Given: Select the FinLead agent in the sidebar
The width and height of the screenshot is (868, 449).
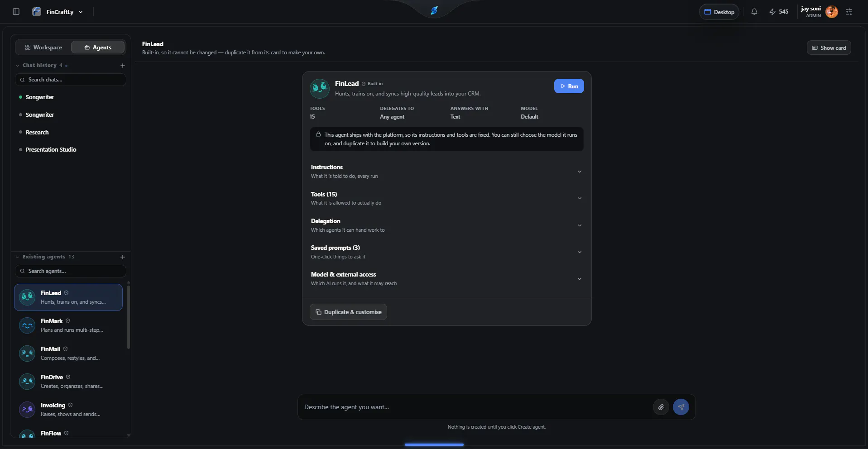Looking at the screenshot, I should point(68,297).
